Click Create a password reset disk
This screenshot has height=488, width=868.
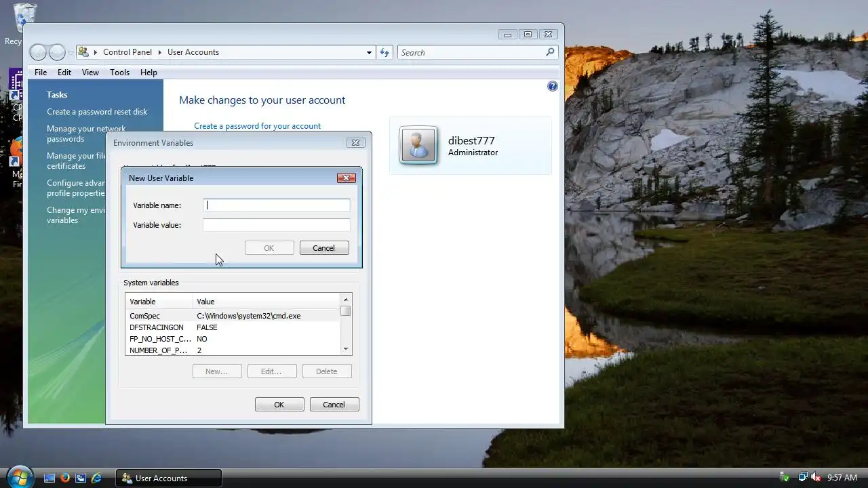[97, 112]
